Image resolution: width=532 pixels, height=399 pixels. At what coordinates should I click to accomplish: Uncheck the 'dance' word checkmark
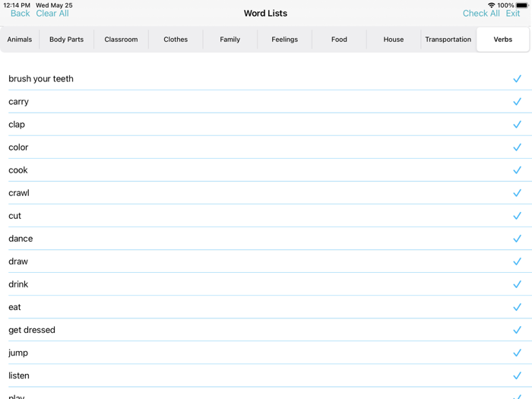point(517,239)
